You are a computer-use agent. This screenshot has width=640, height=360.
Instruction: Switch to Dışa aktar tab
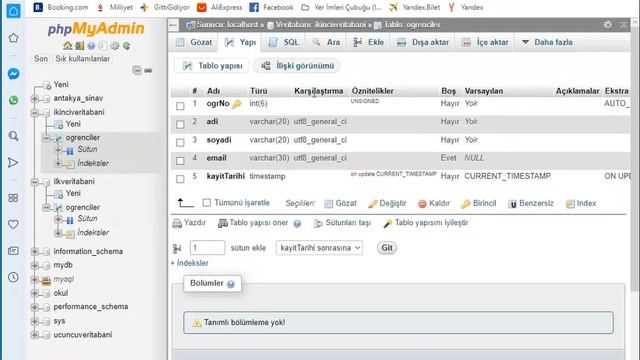coord(423,42)
